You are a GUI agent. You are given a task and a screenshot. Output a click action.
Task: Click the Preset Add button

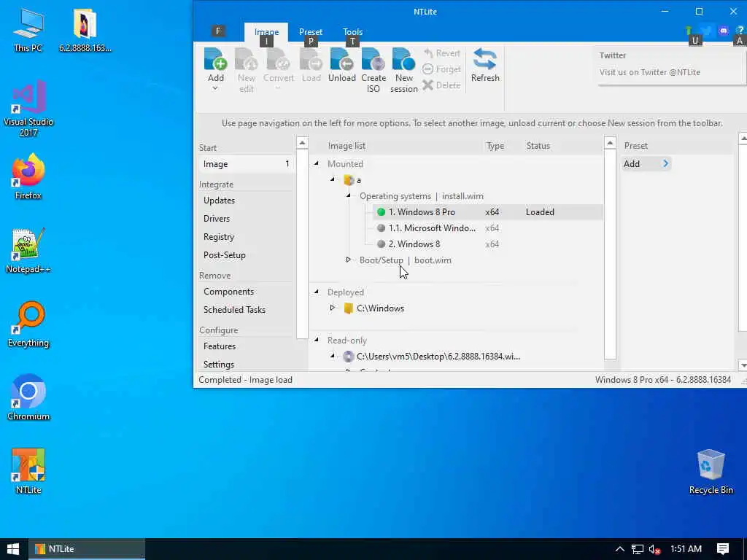coord(646,164)
